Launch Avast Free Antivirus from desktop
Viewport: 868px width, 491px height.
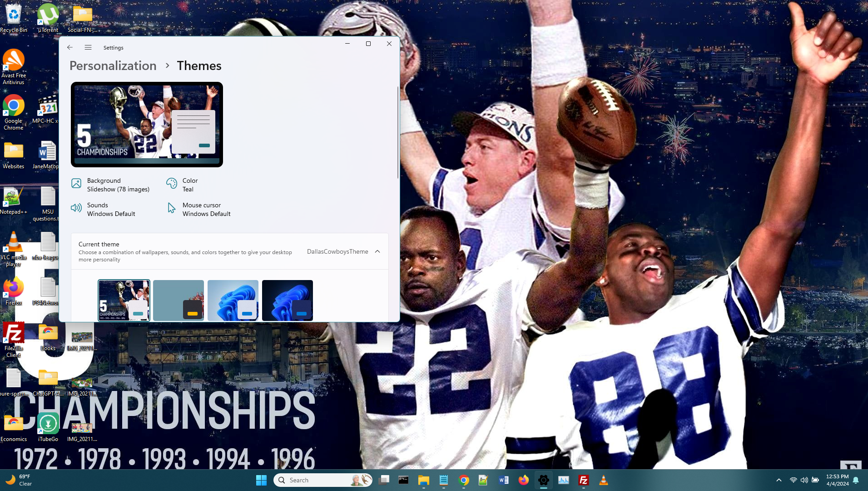click(14, 67)
